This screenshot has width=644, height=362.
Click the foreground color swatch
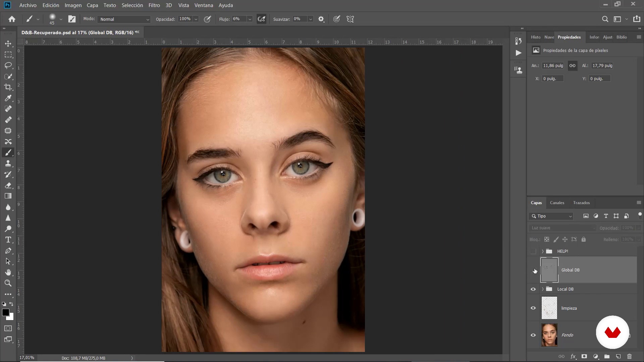(5, 312)
